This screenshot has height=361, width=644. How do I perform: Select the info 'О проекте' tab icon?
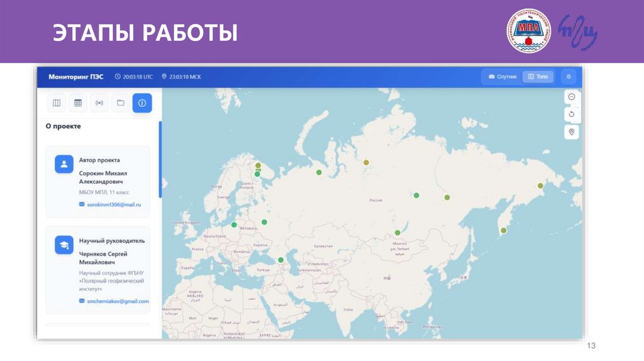pyautogui.click(x=142, y=103)
